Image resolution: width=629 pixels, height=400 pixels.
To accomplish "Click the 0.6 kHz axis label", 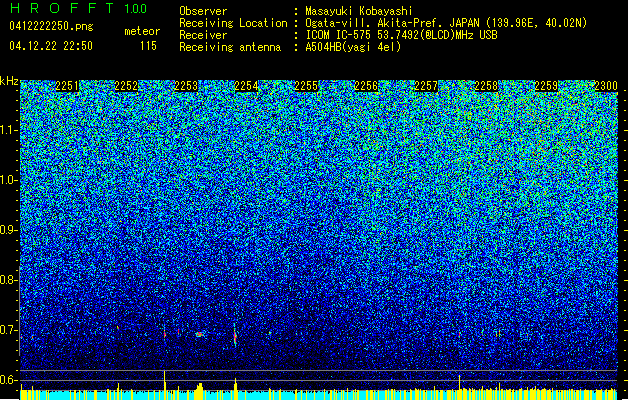I will click(8, 380).
